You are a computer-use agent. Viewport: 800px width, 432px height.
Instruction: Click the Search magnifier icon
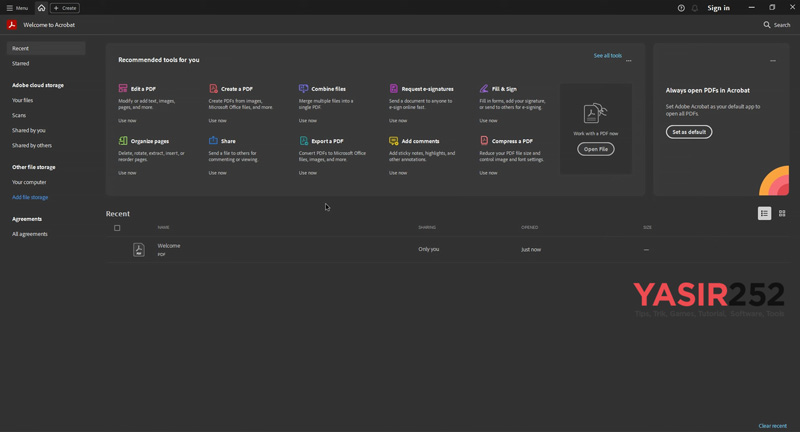766,24
